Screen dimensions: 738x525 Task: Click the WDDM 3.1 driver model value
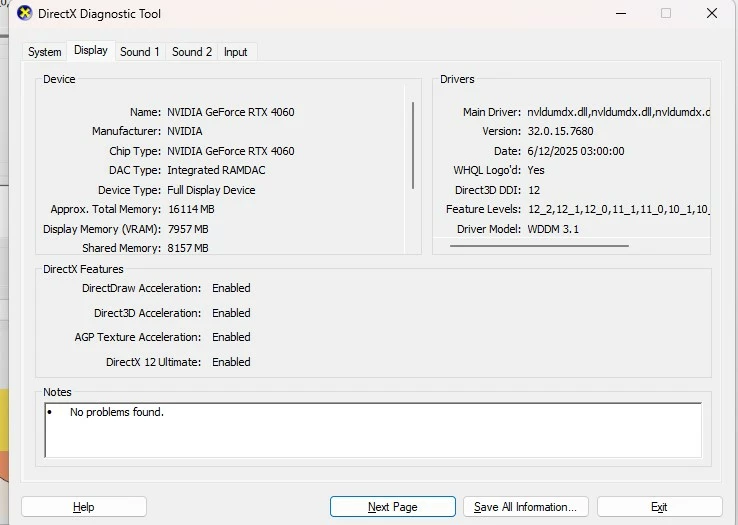(553, 229)
